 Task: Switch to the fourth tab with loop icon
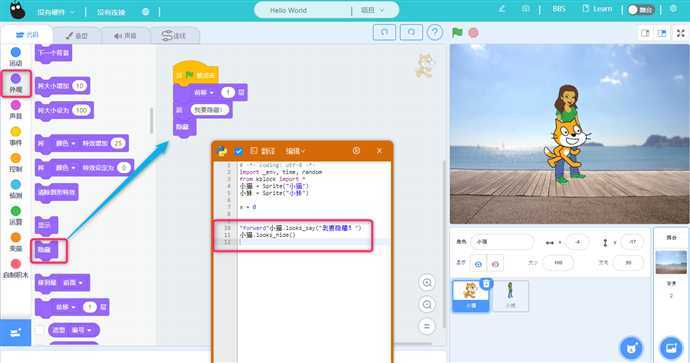click(174, 36)
